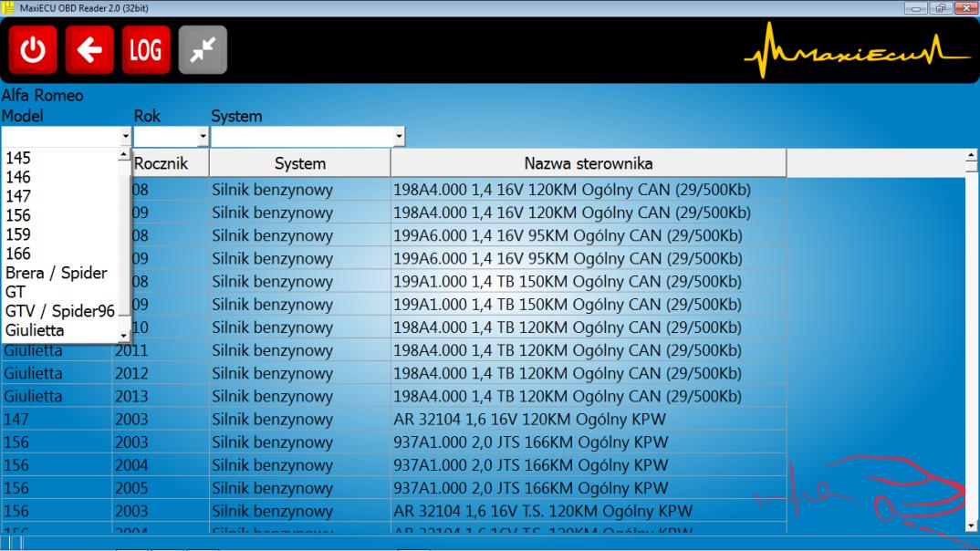Click the red power button

(x=33, y=50)
